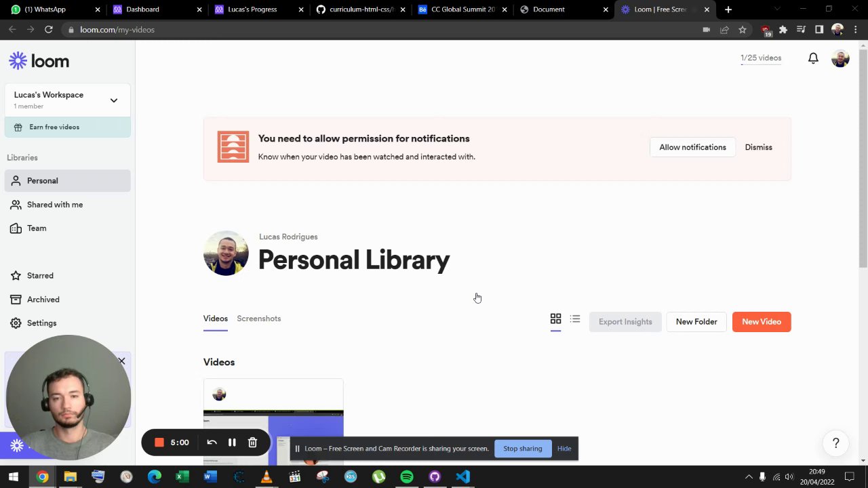The width and height of the screenshot is (868, 488).
Task: Click Export Insights button
Action: point(625,322)
